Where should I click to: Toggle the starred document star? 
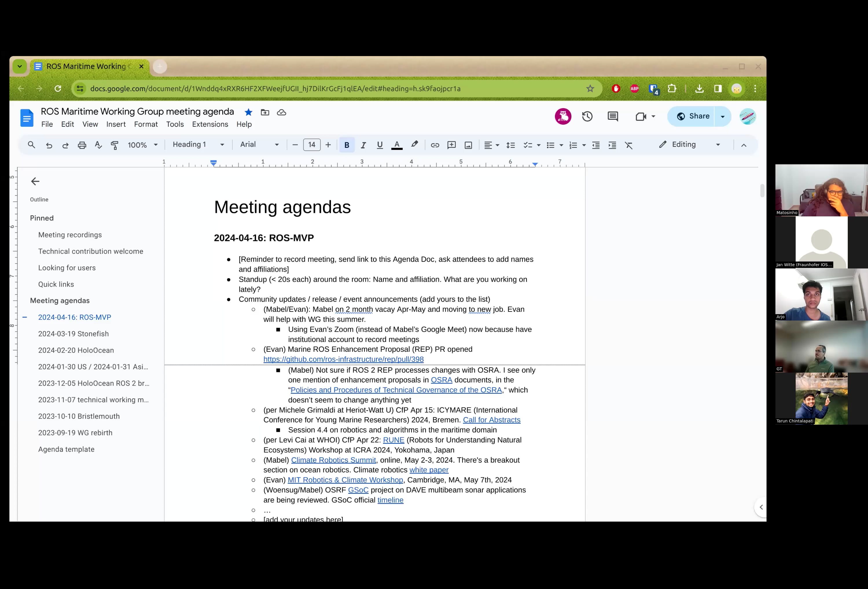[x=248, y=113]
